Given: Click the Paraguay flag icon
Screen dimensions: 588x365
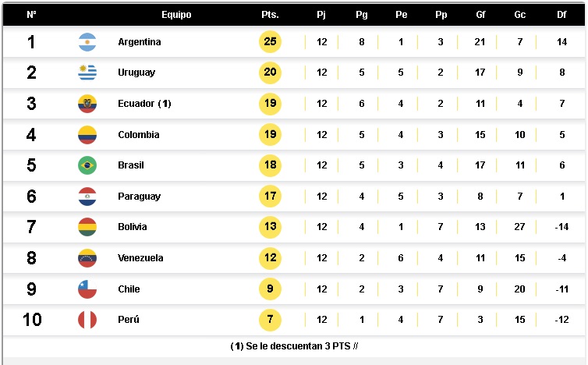Looking at the screenshot, I should tap(87, 197).
